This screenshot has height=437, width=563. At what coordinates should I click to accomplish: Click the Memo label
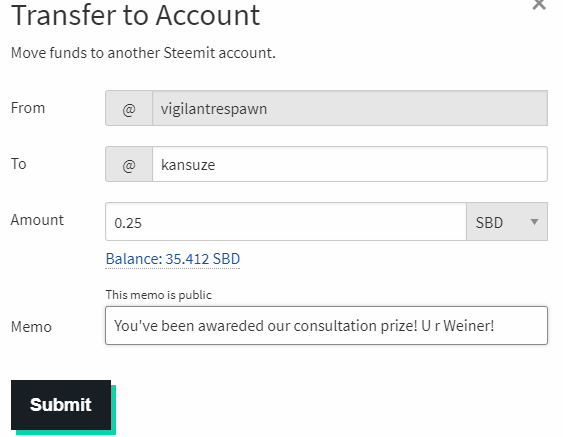(x=31, y=327)
